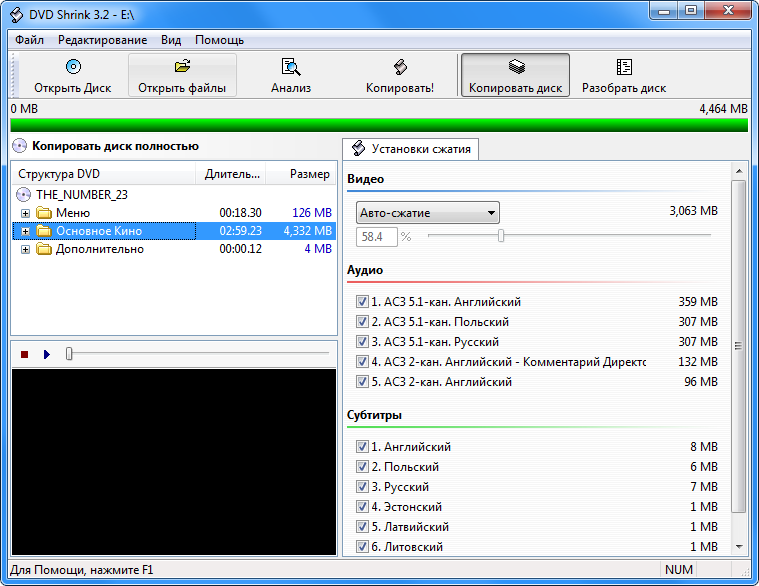Open the Вид menu
This screenshot has height=586, width=759.
pos(171,40)
